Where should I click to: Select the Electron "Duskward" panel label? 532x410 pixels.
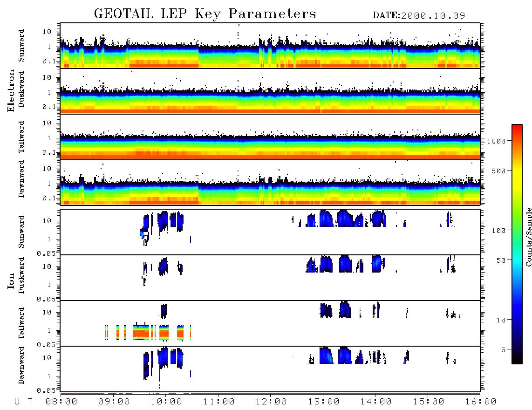[21, 89]
